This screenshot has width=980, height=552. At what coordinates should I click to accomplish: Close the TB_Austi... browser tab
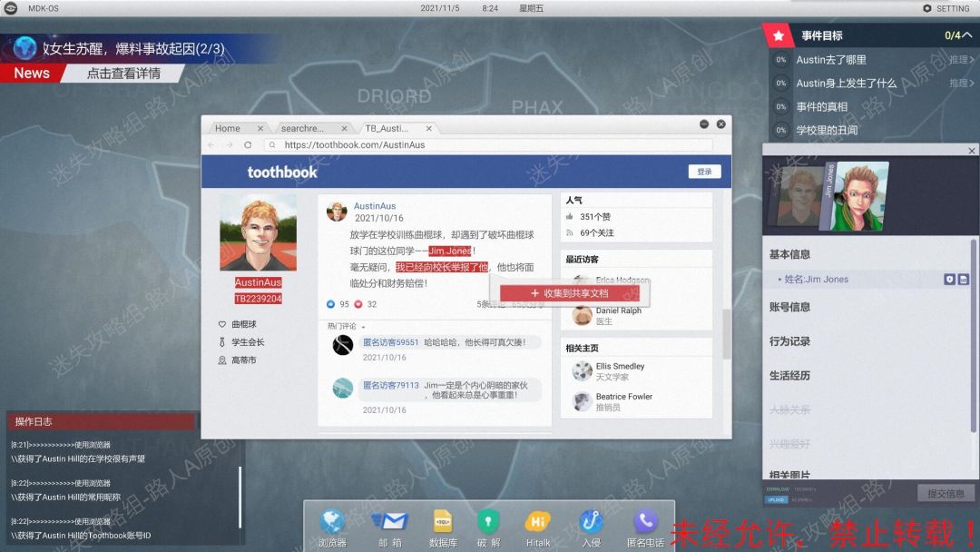[x=428, y=128]
